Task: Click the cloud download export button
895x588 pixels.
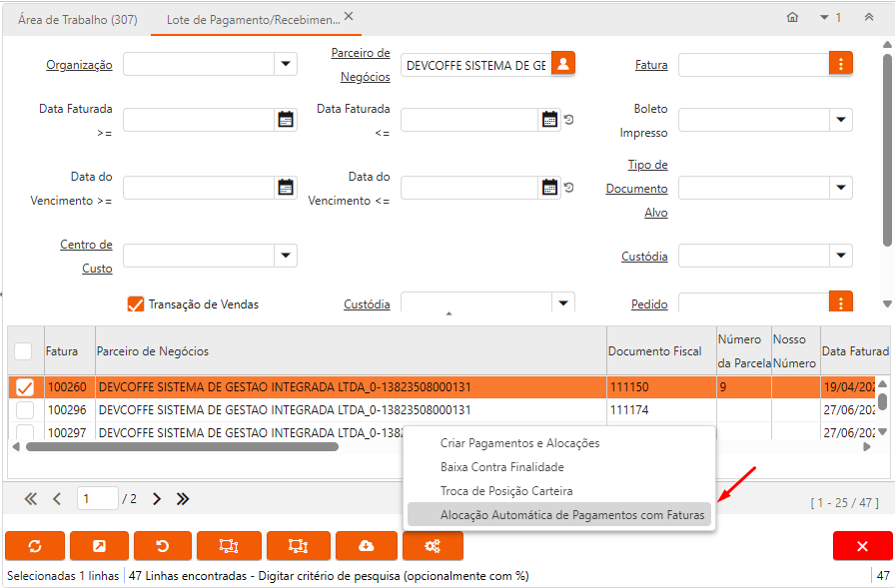Action: coord(366,546)
